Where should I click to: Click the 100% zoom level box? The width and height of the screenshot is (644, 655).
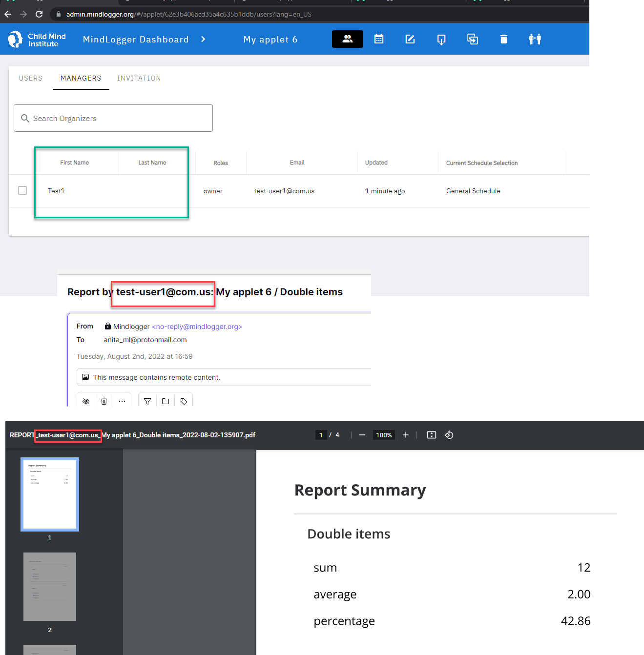tap(384, 435)
